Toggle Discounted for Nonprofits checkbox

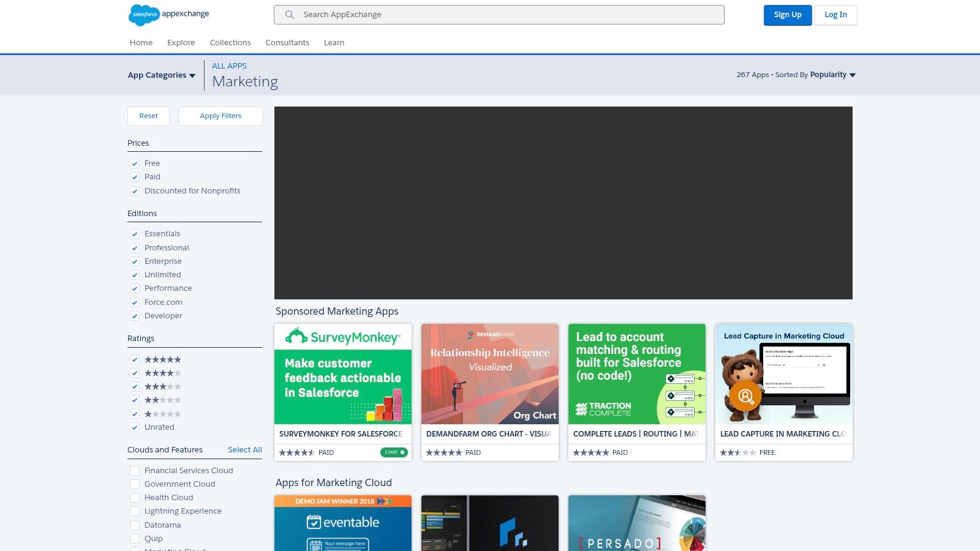(x=135, y=191)
